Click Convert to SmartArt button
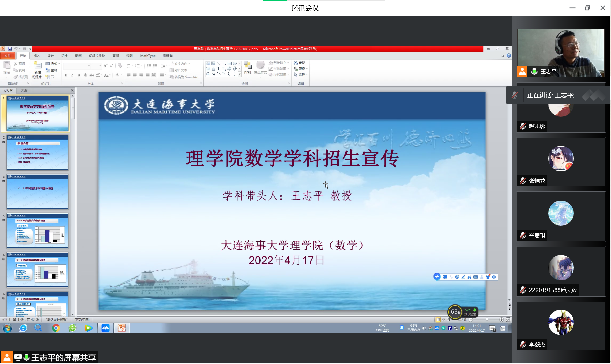611x364 pixels. tap(186, 77)
